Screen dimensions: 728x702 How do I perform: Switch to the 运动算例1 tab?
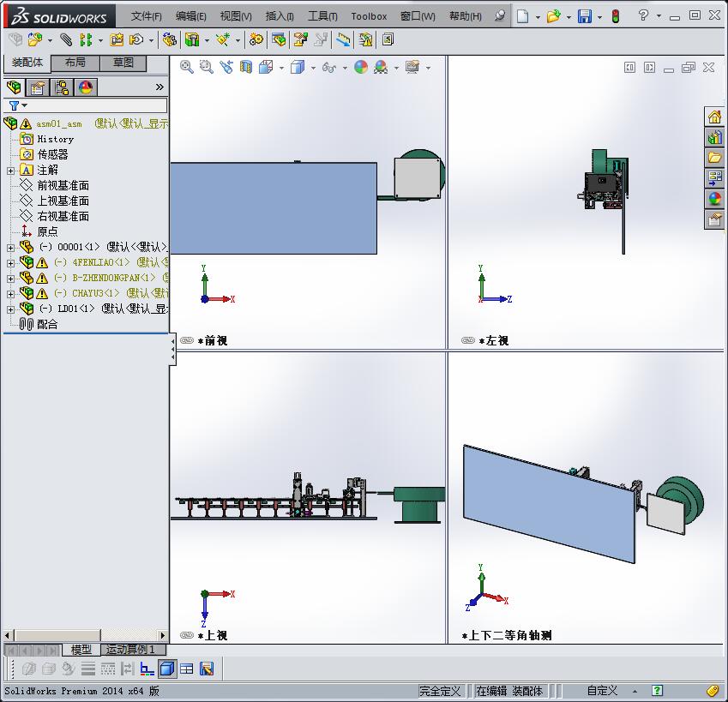[130, 650]
